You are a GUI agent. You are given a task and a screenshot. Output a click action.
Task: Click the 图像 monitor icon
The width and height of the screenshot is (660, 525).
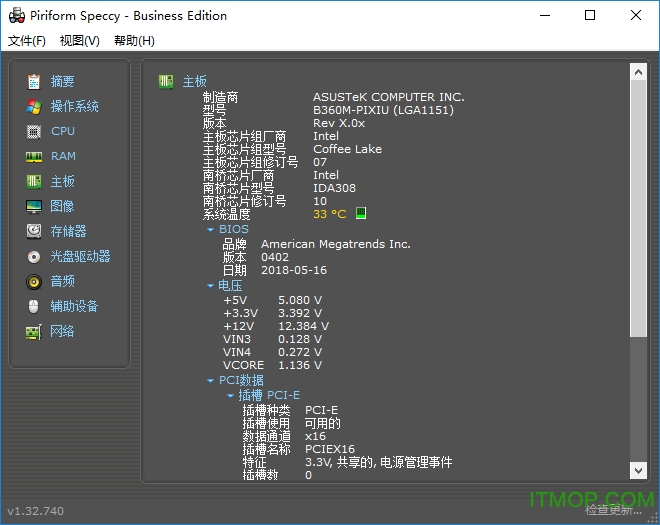(34, 207)
